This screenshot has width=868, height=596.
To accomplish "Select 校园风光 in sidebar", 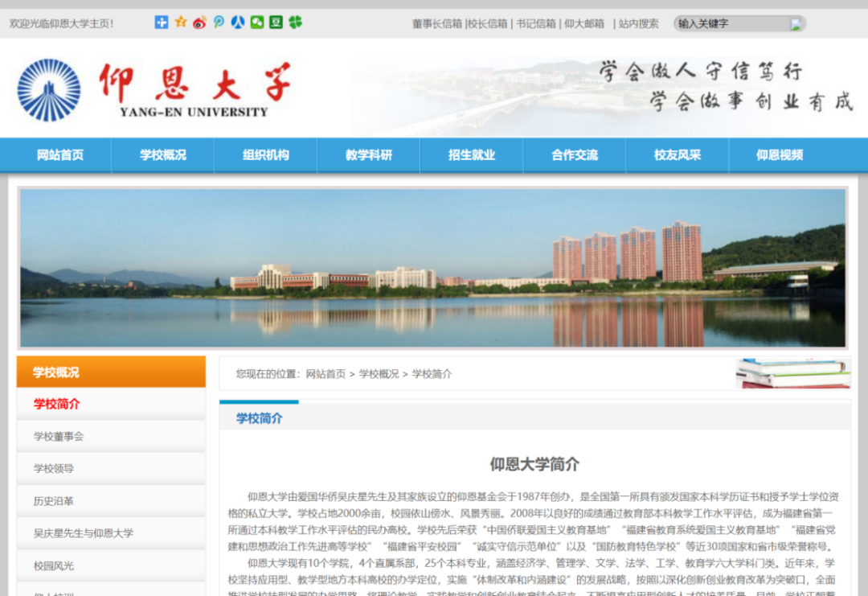I will 111,565.
